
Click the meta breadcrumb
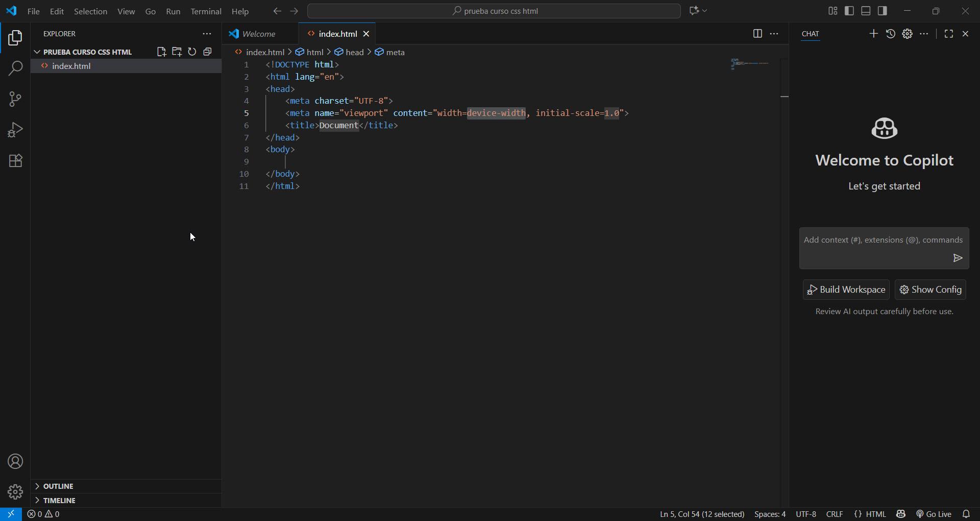390,52
